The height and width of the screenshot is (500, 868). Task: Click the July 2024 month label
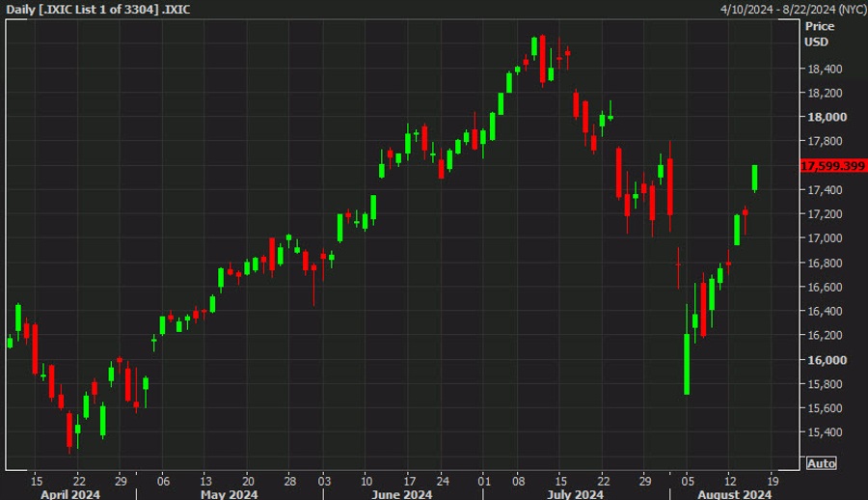point(575,494)
